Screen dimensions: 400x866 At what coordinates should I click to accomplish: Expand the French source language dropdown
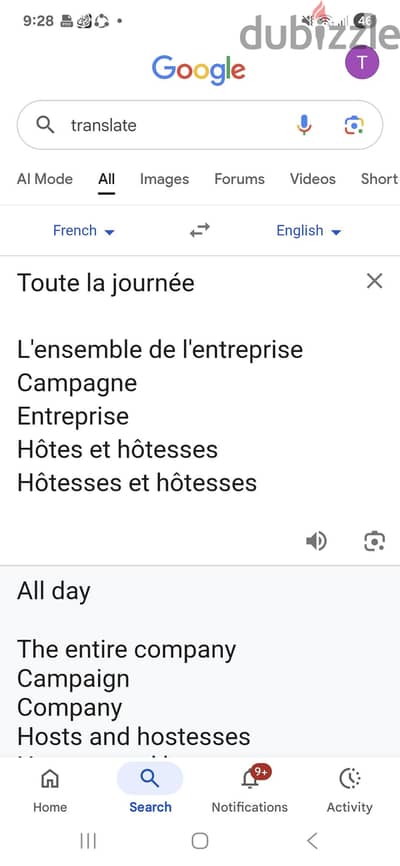84,231
